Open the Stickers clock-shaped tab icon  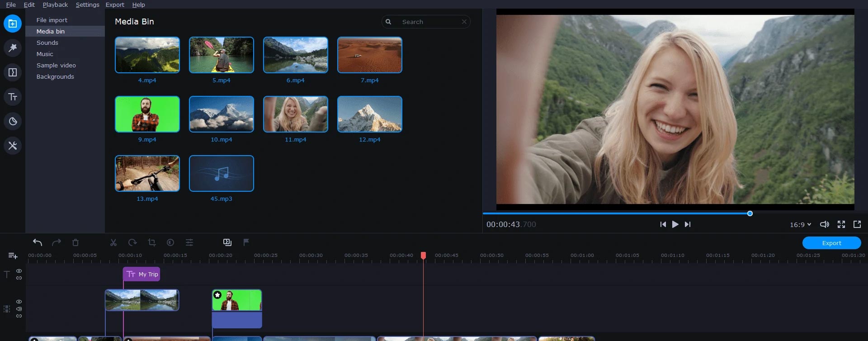(x=13, y=121)
